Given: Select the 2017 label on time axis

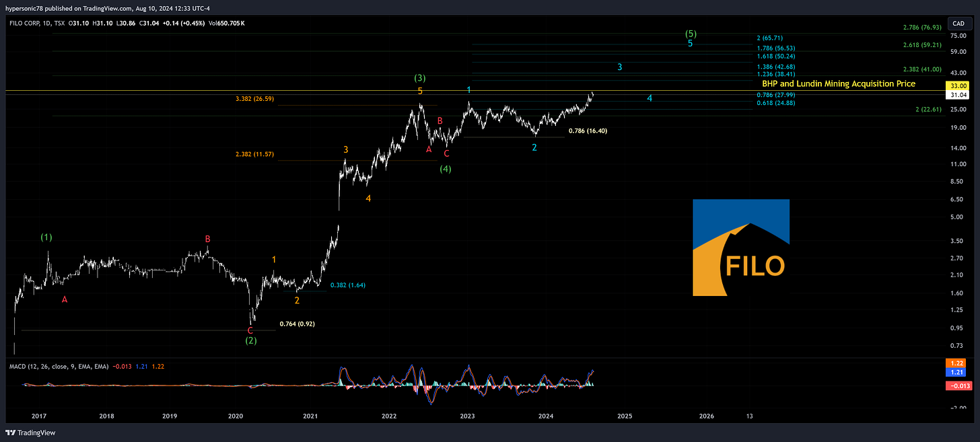Looking at the screenshot, I should (38, 416).
